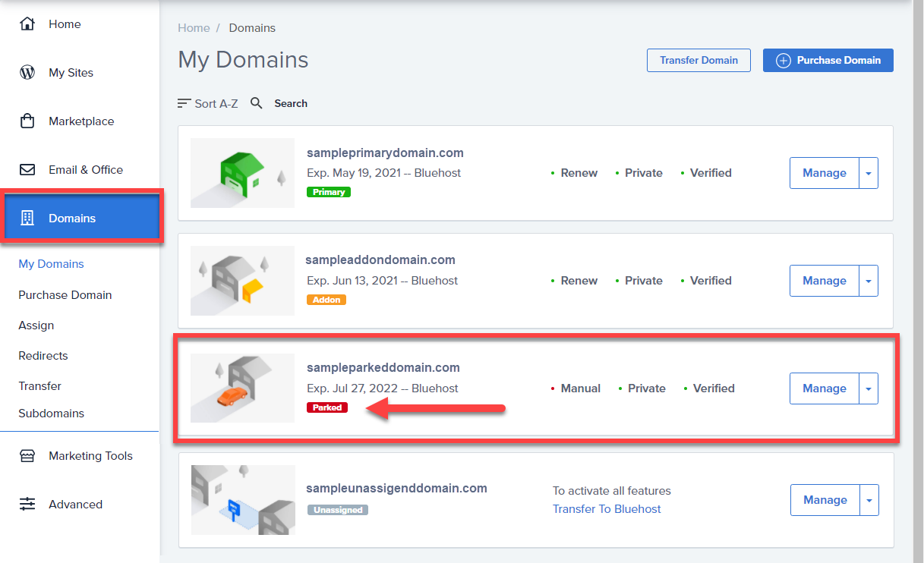This screenshot has width=924, height=563.
Task: Click Private status on sampleprimarydomain.com
Action: (x=644, y=173)
